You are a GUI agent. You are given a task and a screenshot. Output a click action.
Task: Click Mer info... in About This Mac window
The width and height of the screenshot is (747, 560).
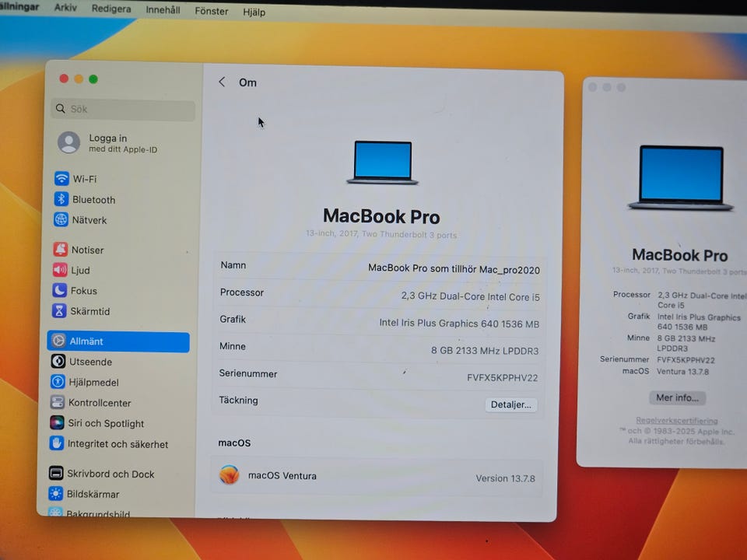click(677, 397)
